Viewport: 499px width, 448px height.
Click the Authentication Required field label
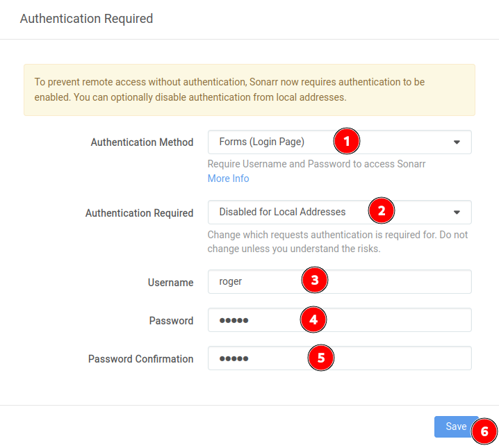pyautogui.click(x=139, y=213)
